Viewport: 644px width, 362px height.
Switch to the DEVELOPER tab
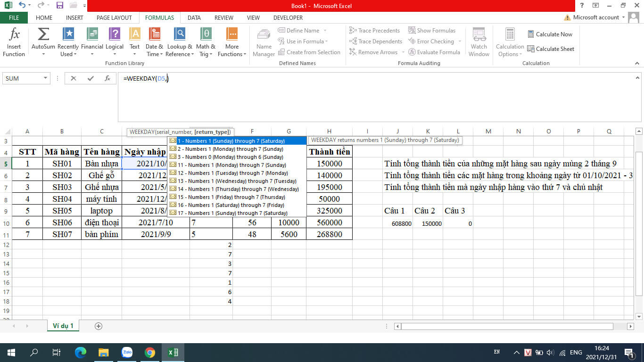288,18
